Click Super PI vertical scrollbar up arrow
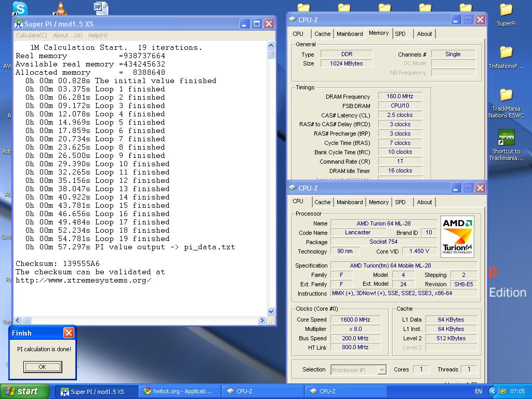The height and width of the screenshot is (399, 532). tap(271, 45)
